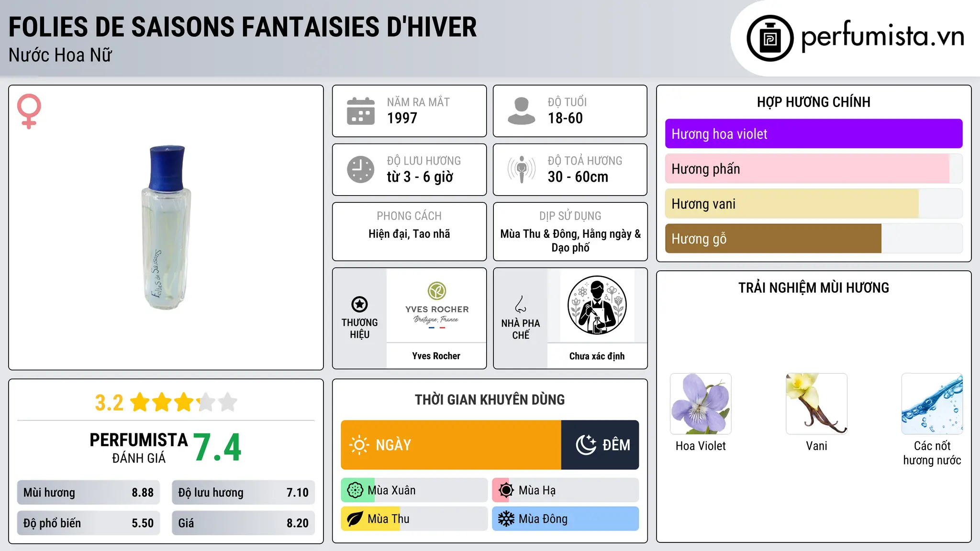Click the leaf icon for Mùa Thu
Screen dimensions: 980x551
point(355,519)
